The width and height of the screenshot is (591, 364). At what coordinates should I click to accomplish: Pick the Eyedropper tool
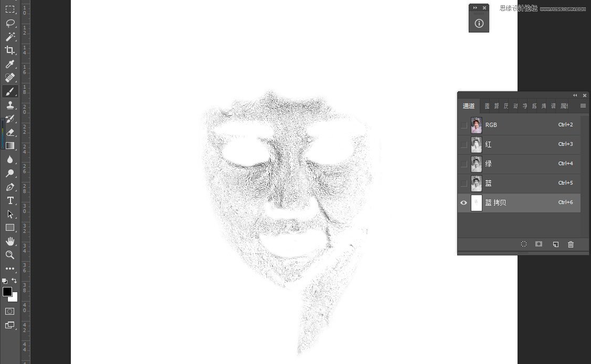coord(10,64)
